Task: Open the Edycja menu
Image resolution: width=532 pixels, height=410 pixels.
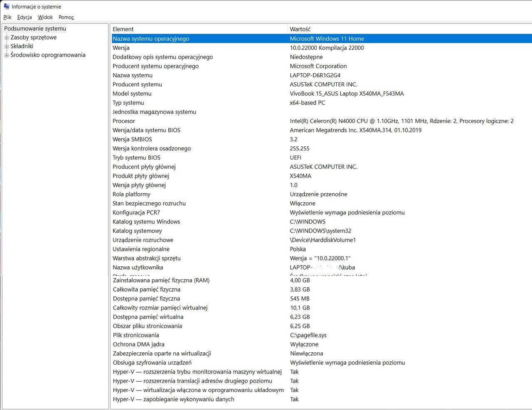Action: [x=25, y=17]
